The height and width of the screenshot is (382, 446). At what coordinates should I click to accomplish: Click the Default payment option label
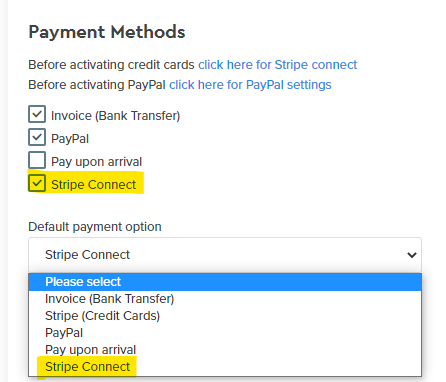[95, 227]
